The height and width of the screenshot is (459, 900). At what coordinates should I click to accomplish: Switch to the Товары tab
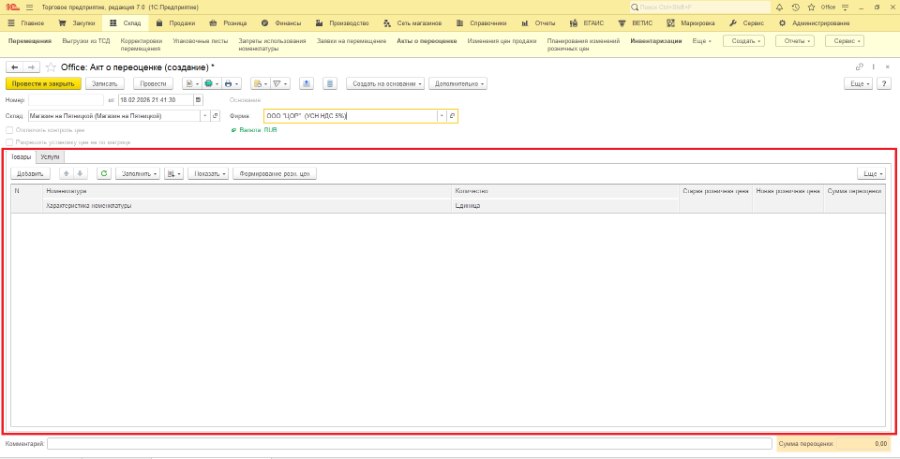pyautogui.click(x=21, y=157)
